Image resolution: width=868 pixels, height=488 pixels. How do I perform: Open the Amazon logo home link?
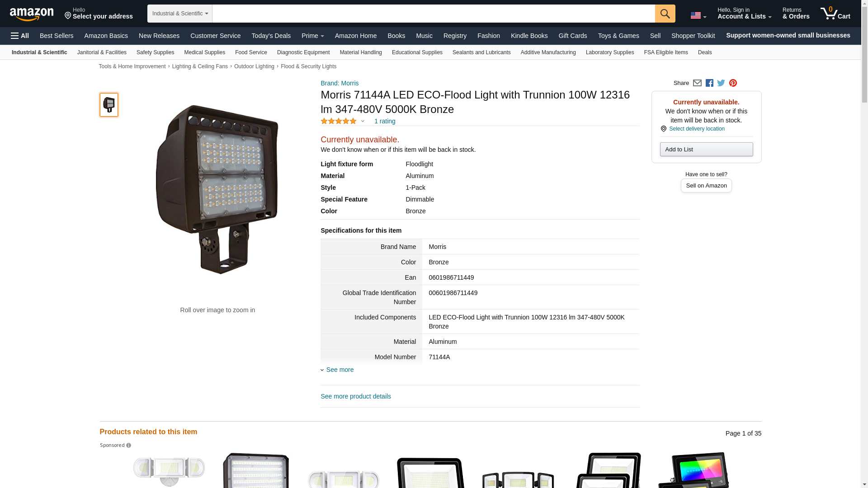[x=32, y=14]
